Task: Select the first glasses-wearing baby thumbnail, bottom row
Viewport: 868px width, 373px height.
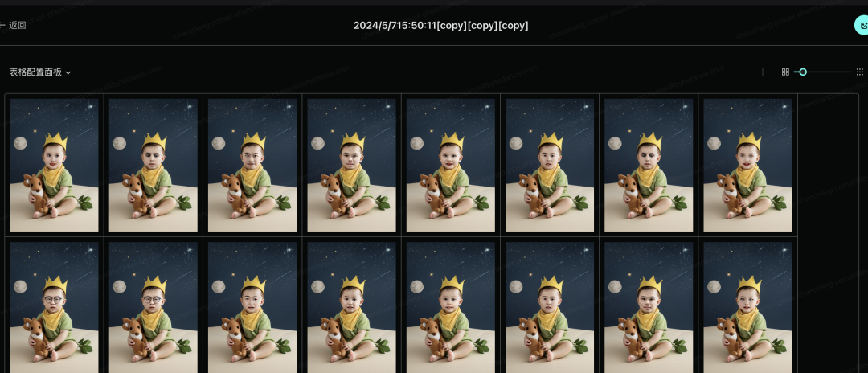Action: click(x=55, y=307)
